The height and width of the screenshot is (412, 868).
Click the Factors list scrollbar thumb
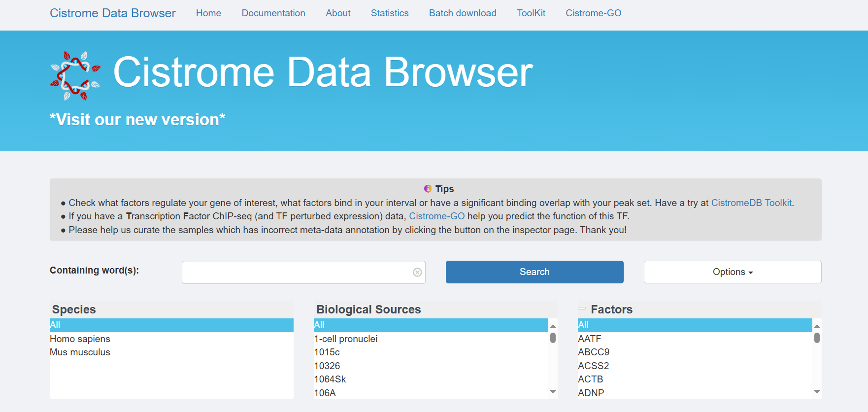pyautogui.click(x=817, y=338)
